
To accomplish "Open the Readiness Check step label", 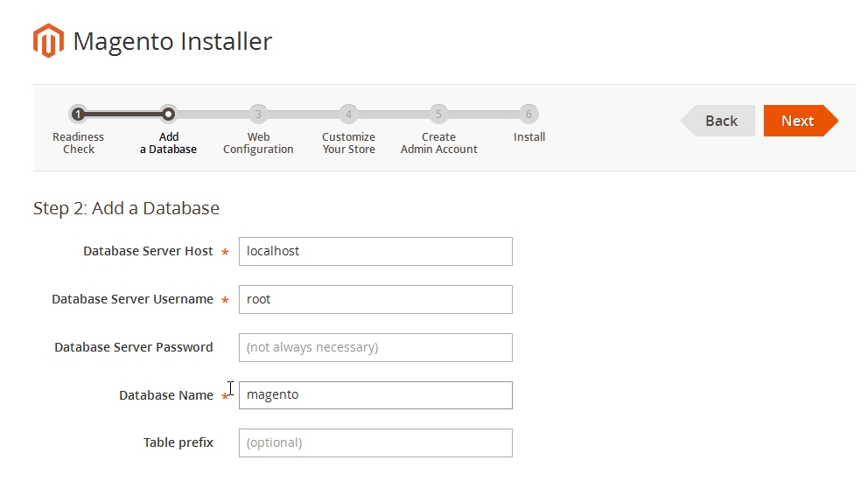I will pos(78,143).
